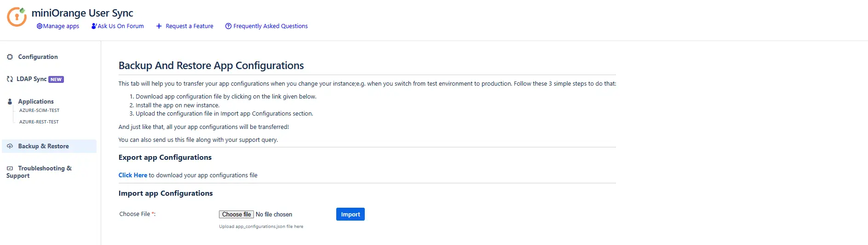Switch to Backup & Restore section
Viewport: 868px width, 245px height.
point(49,146)
